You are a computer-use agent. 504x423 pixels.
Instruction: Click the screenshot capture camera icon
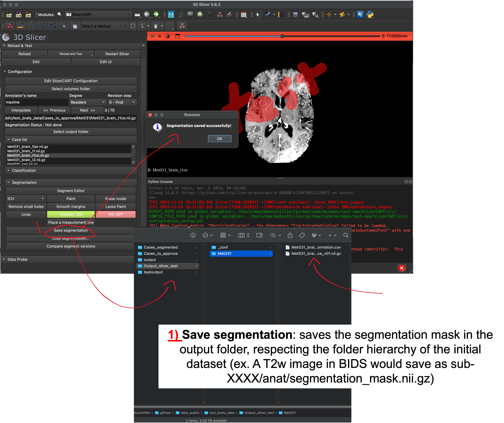click(x=296, y=15)
